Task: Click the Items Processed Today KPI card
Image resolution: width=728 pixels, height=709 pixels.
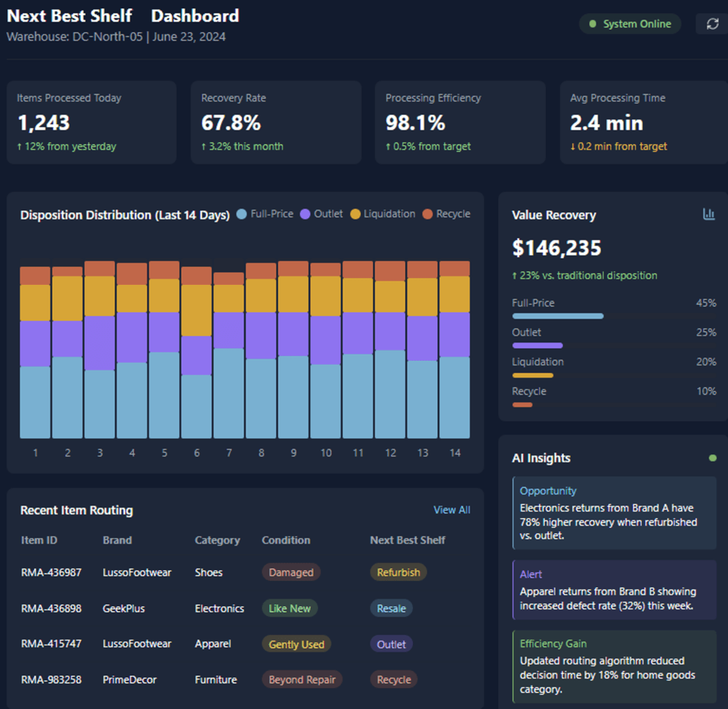Action: pyautogui.click(x=91, y=122)
